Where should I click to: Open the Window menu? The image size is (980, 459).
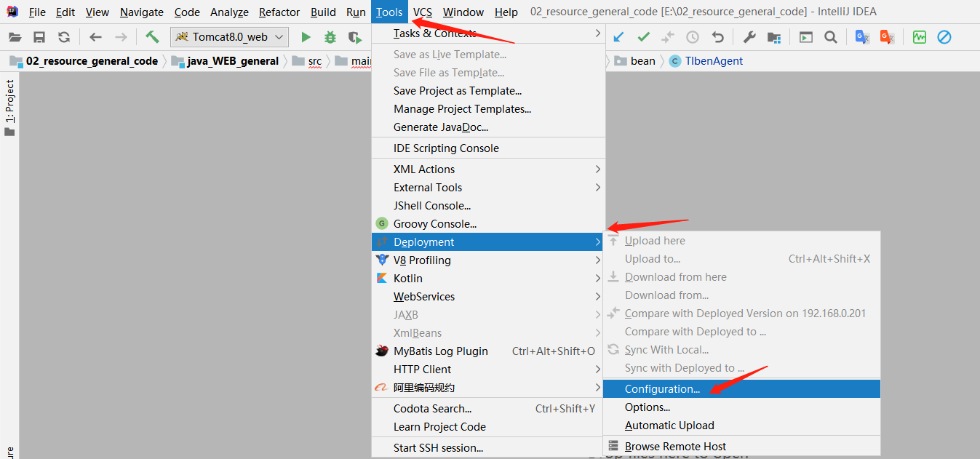click(463, 12)
